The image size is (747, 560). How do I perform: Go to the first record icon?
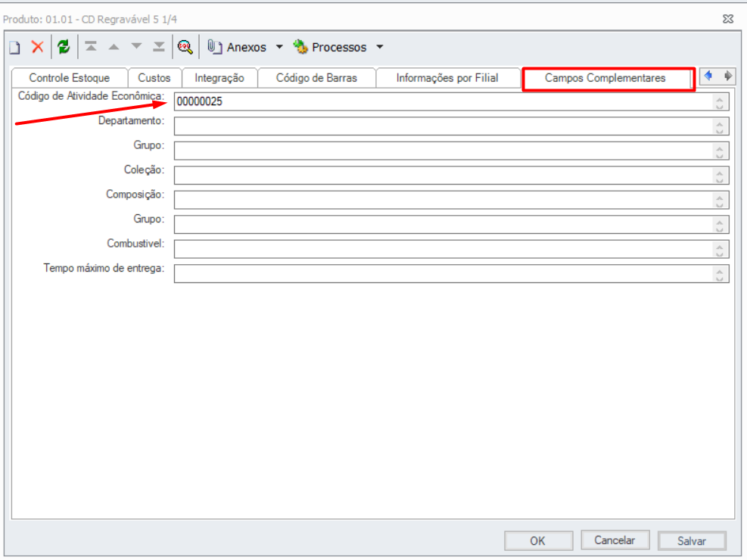(x=91, y=47)
